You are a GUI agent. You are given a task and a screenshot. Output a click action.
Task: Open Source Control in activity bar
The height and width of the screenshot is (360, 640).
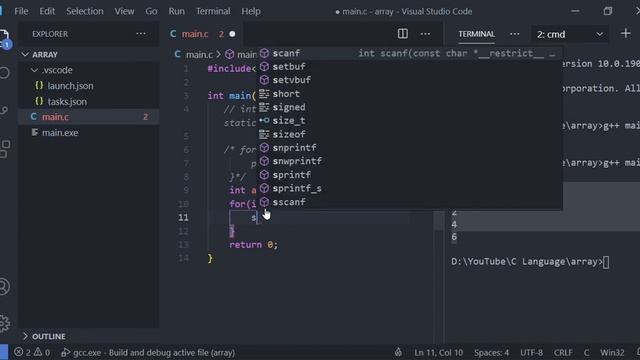pos(4,110)
